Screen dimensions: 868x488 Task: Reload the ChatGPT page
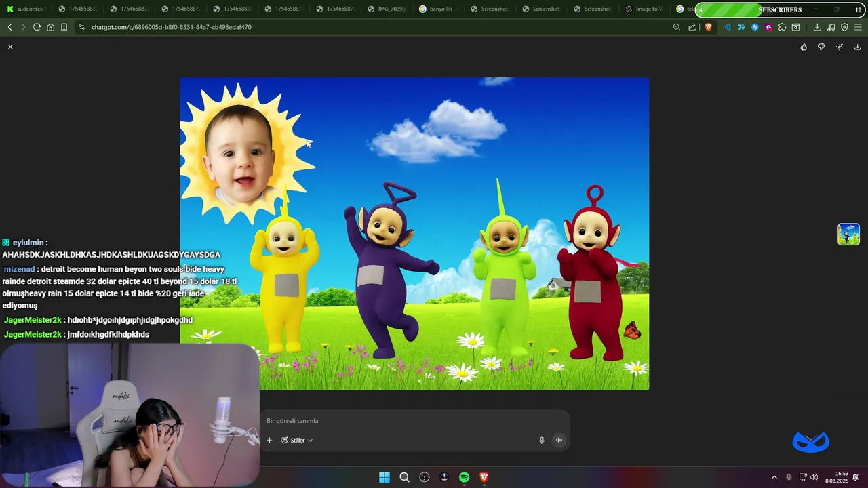pyautogui.click(x=37, y=27)
